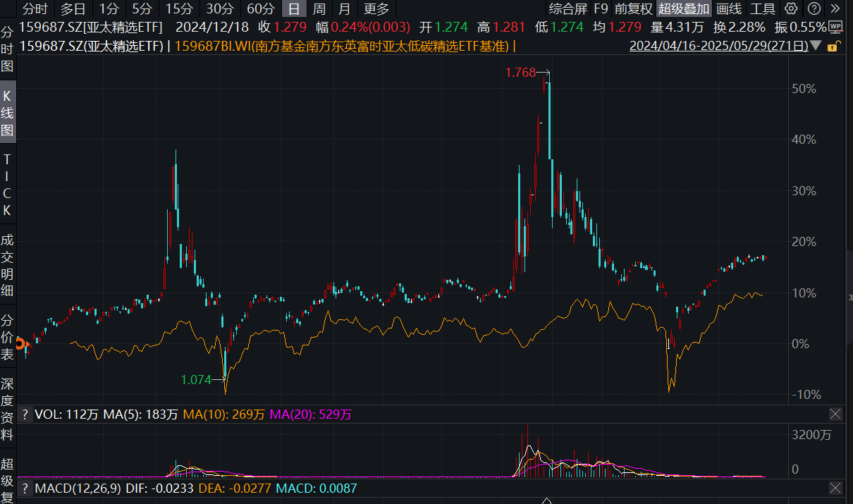853x504 pixels.
Task: Click the 收 1.279 closing price
Action: [x=283, y=27]
